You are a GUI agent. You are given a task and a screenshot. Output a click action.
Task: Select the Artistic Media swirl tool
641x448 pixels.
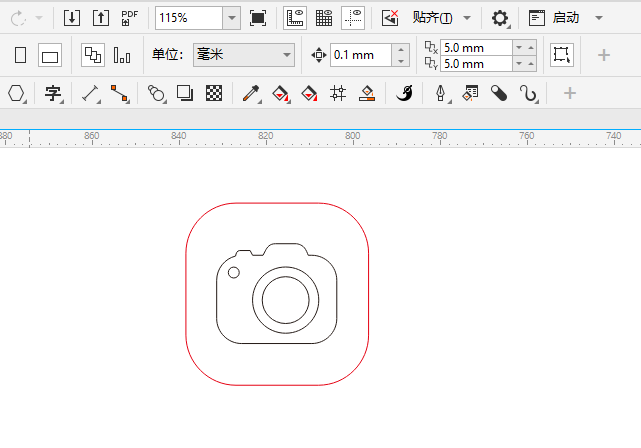[405, 94]
